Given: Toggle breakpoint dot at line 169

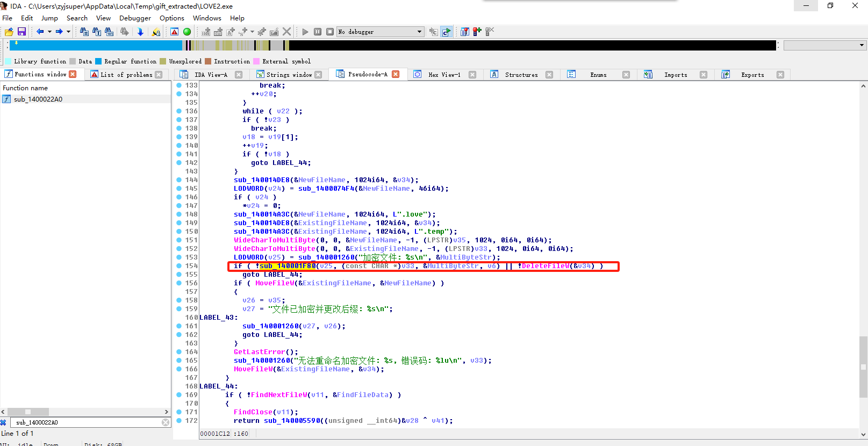Looking at the screenshot, I should pyautogui.click(x=179, y=395).
